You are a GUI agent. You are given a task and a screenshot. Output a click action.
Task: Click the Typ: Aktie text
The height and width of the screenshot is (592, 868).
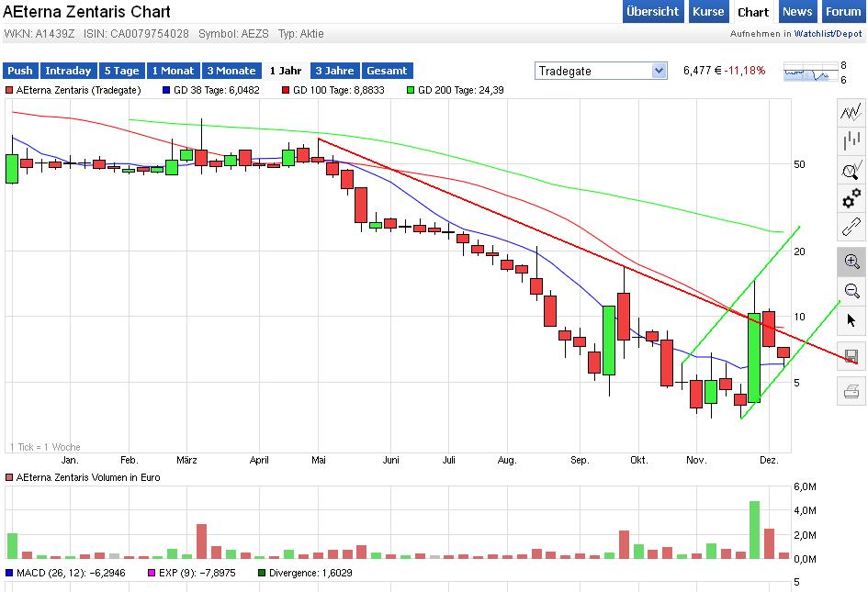click(301, 34)
